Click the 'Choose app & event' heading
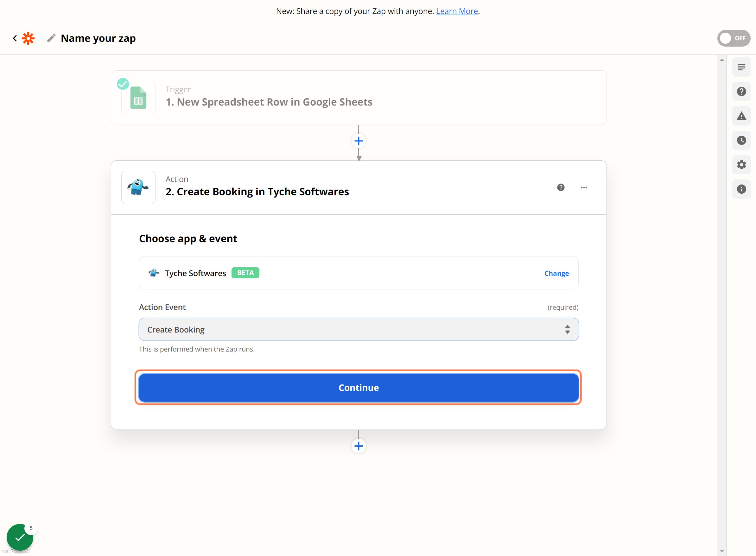 click(188, 239)
